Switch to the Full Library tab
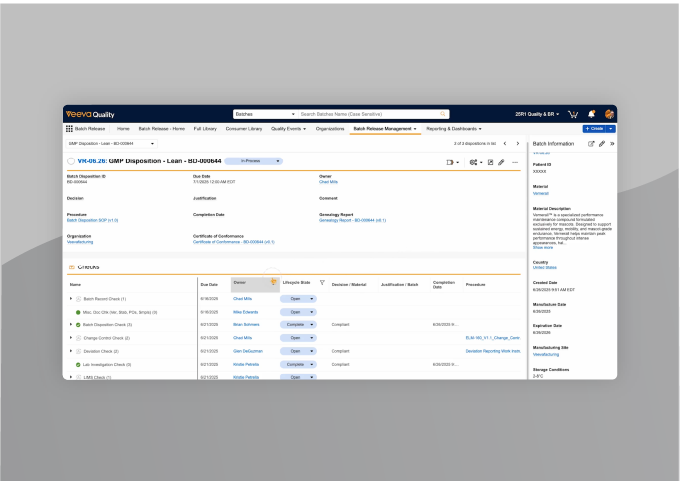The height and width of the screenshot is (481, 680). tap(205, 128)
